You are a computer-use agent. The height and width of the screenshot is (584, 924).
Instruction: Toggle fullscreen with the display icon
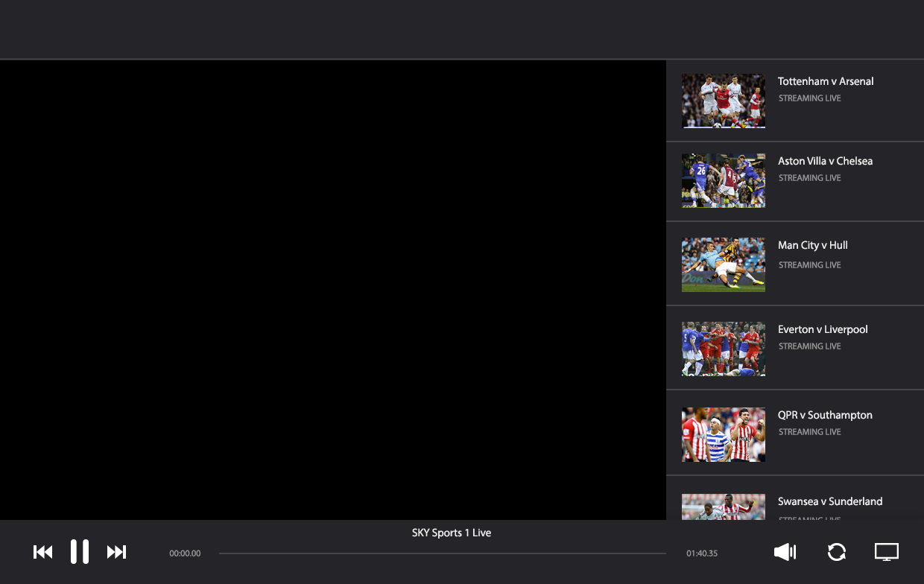(x=887, y=552)
